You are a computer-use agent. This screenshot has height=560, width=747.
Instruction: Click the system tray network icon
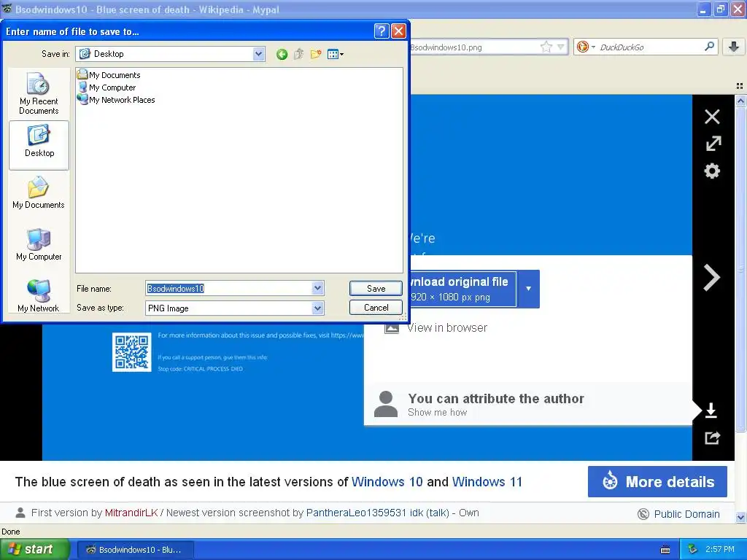coord(693,549)
